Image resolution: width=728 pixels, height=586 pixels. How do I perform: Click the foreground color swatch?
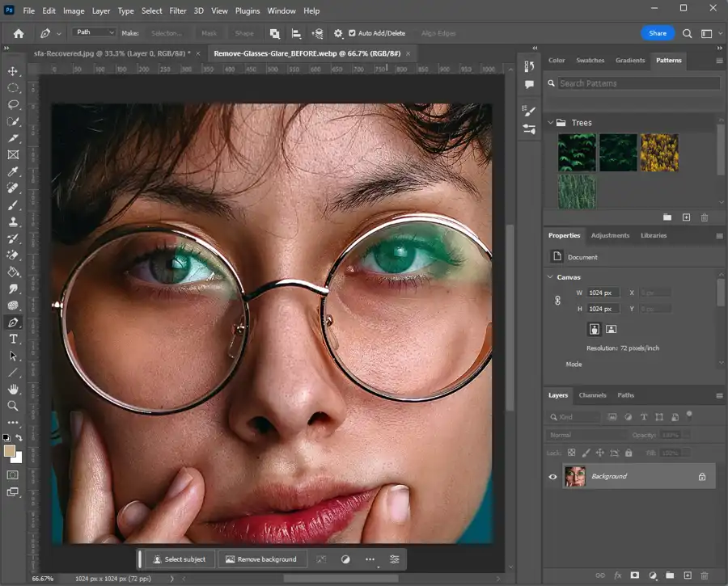pos(10,450)
